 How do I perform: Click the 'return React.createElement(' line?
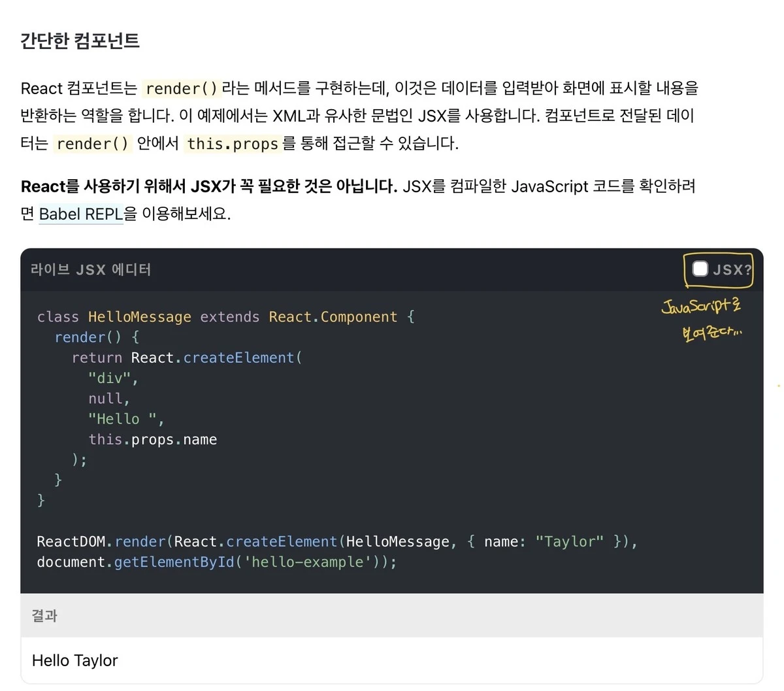point(187,358)
